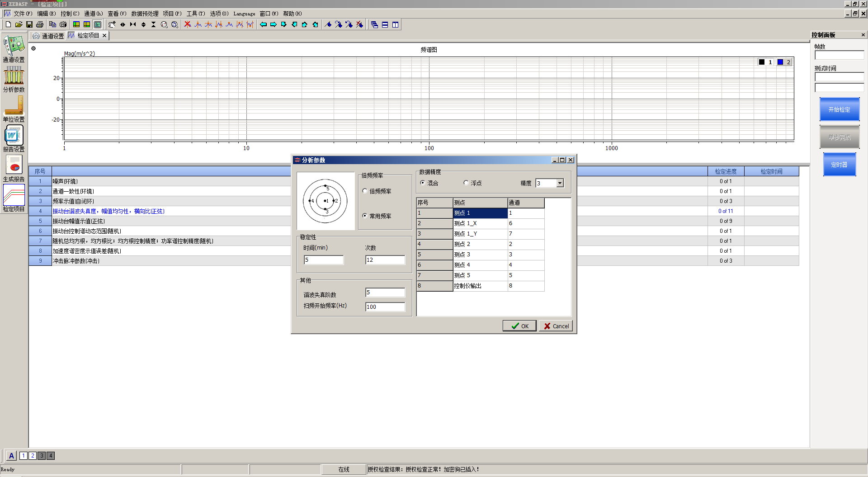The width and height of the screenshot is (868, 477).
Task: Select the 浮点 data precision option
Action: (466, 183)
